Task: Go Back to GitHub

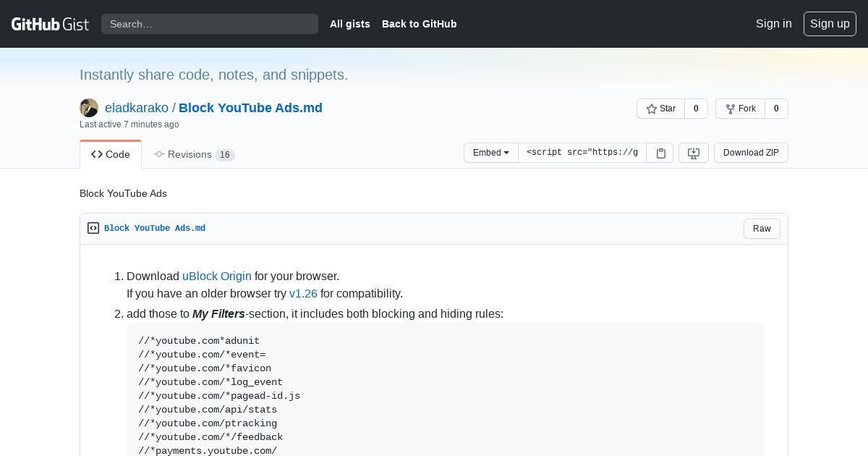Action: [x=420, y=24]
